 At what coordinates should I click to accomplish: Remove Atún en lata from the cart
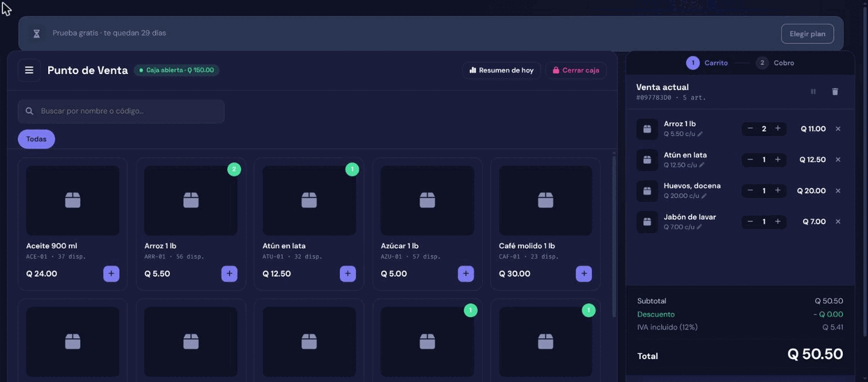(x=838, y=160)
